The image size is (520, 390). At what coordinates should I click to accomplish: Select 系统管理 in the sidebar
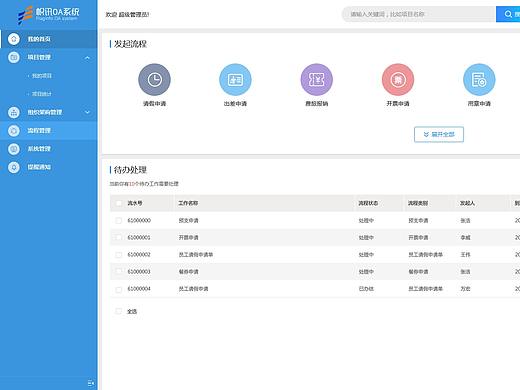[39, 149]
